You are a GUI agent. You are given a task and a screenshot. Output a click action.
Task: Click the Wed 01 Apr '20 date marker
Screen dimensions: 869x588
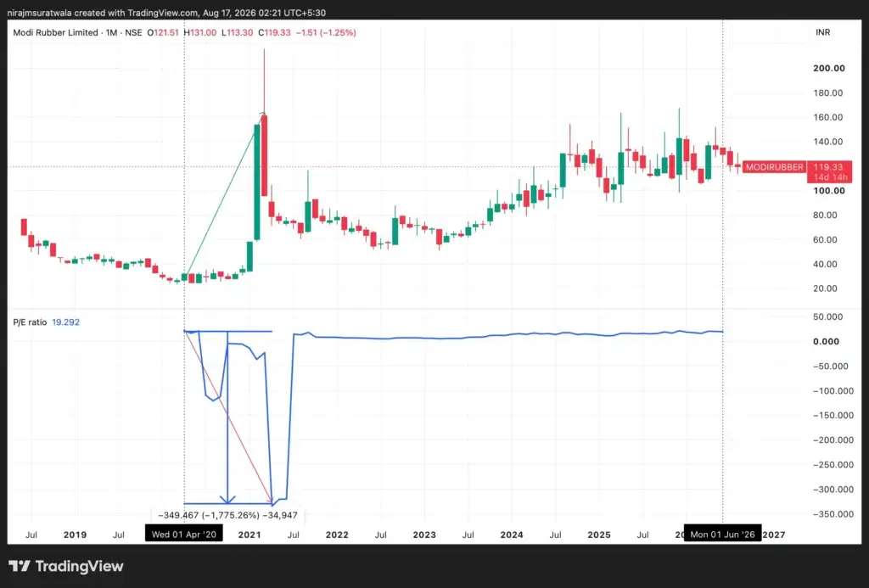[184, 535]
